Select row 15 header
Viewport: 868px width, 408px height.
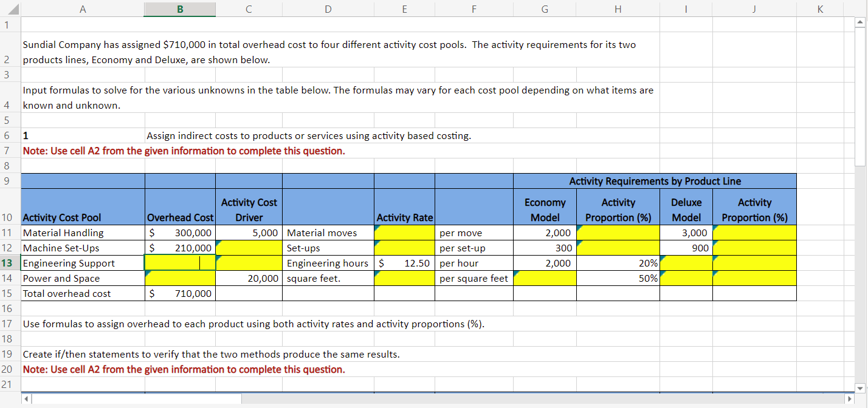click(x=10, y=293)
